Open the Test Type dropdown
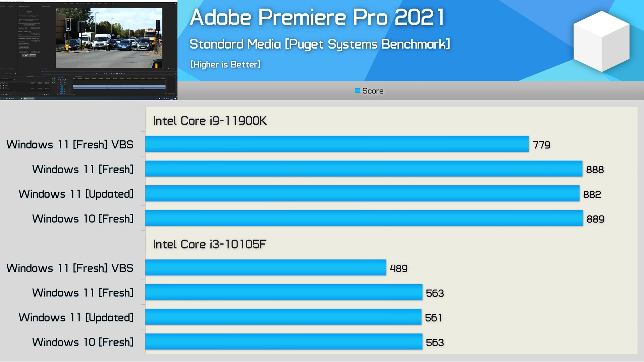644x362 pixels. coord(35,28)
